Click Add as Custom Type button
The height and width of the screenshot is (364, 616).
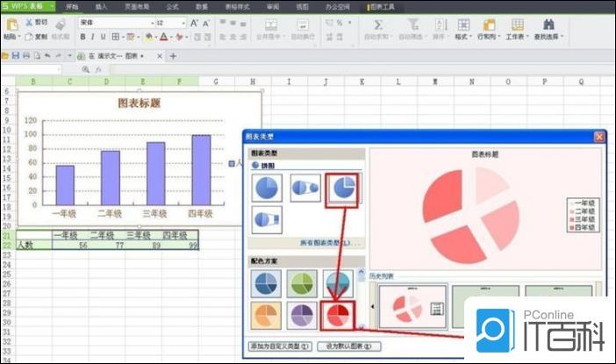(280, 346)
